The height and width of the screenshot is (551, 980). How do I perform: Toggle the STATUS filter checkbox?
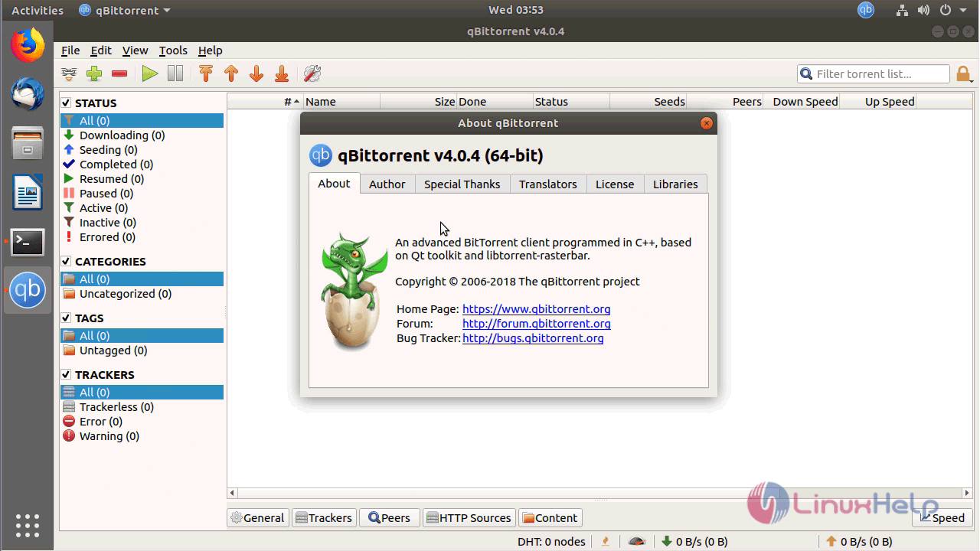click(x=66, y=103)
